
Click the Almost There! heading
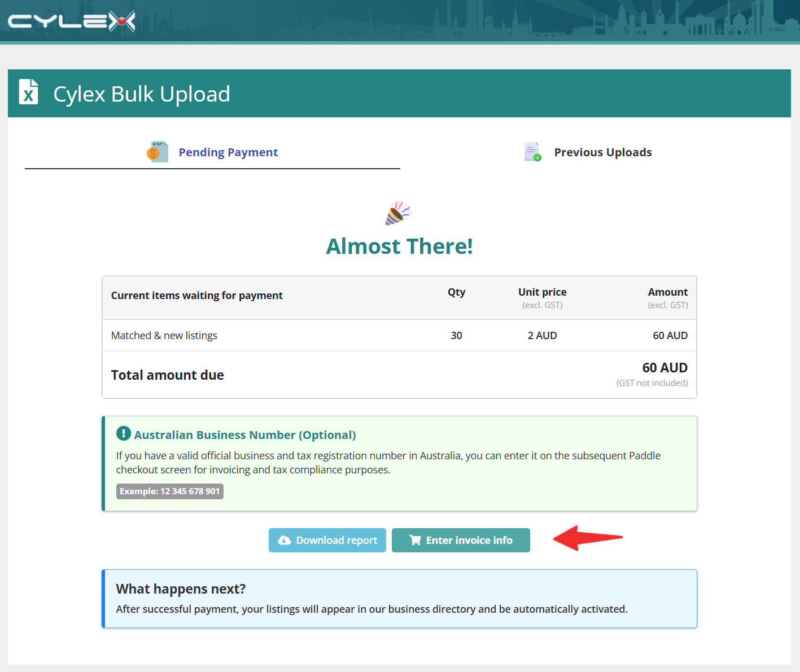(x=399, y=247)
